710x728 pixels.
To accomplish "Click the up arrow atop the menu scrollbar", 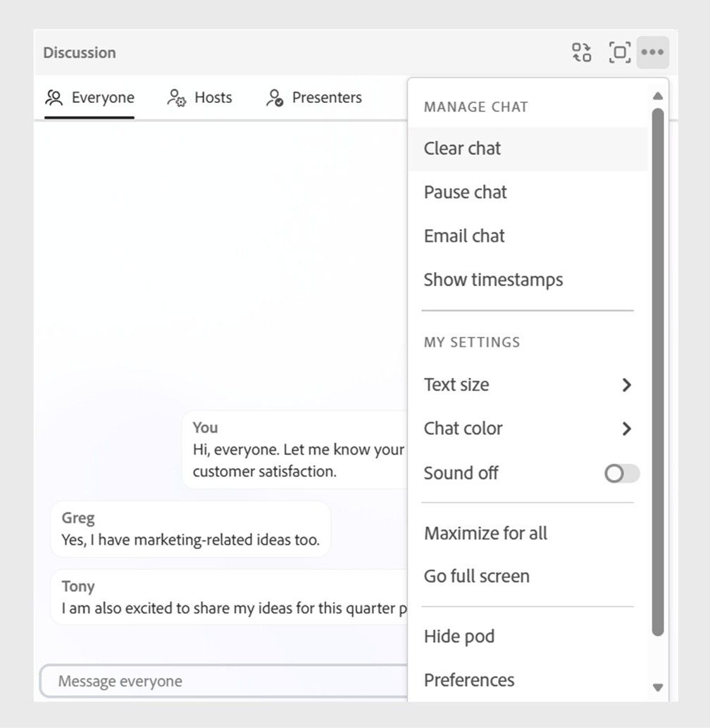I will click(658, 96).
